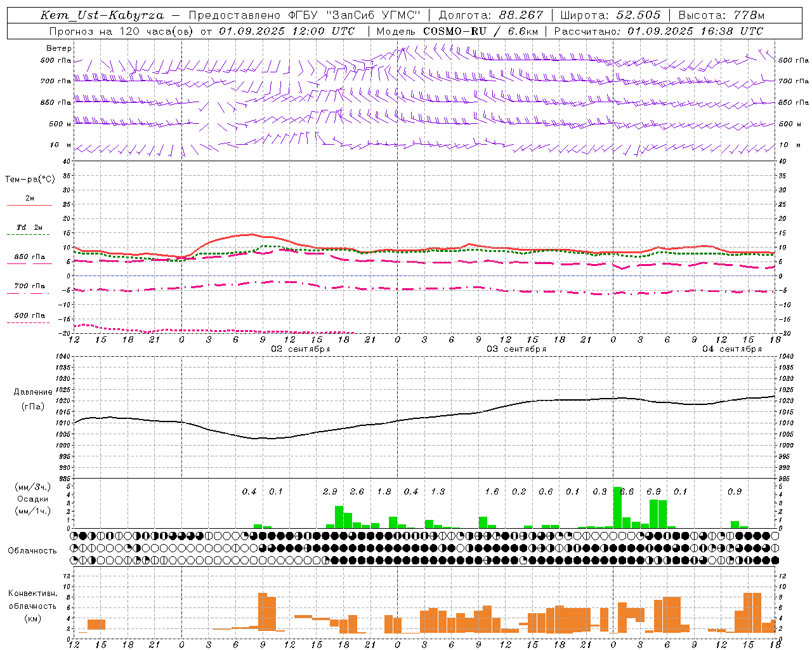
Task: Click the latitude value Широта: 52.505
Action: [x=610, y=15]
